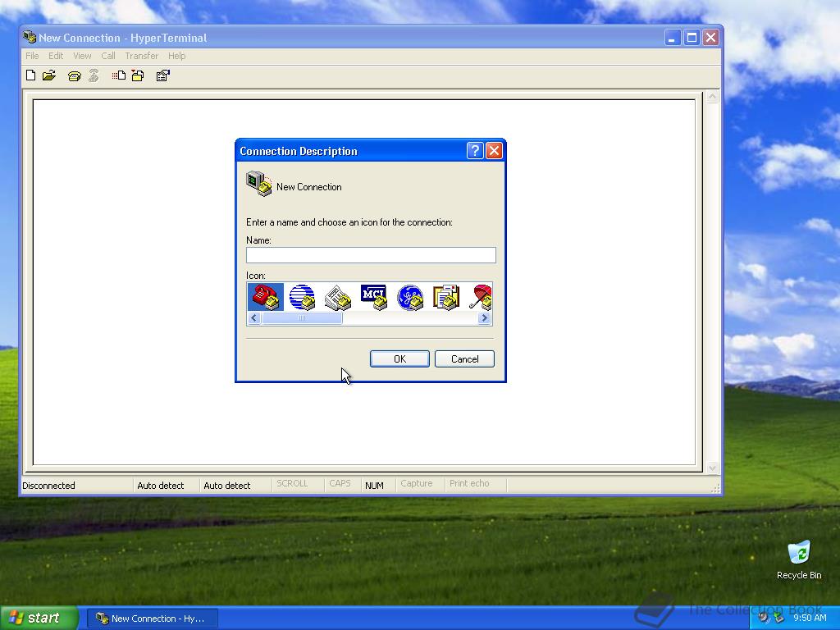Select the MCI connection icon
This screenshot has width=840, height=630.
(x=374, y=297)
